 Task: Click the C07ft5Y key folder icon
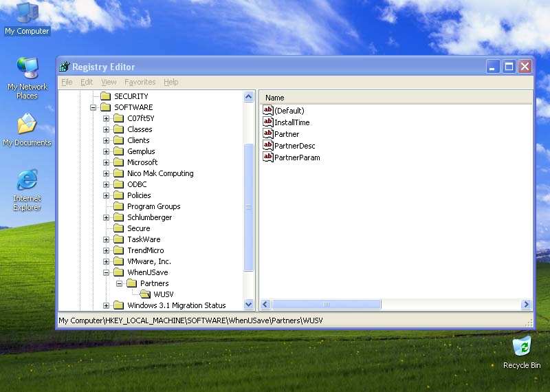(x=119, y=118)
